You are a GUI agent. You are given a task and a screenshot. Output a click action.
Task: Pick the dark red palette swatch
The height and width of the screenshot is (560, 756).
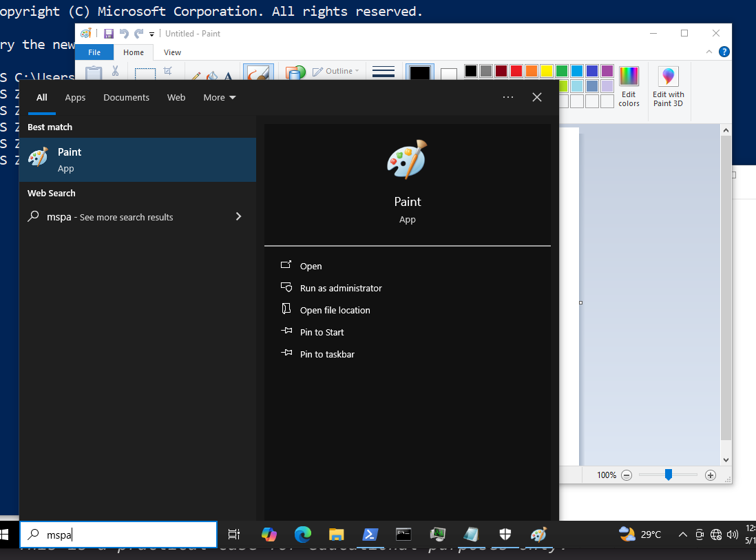coord(501,71)
